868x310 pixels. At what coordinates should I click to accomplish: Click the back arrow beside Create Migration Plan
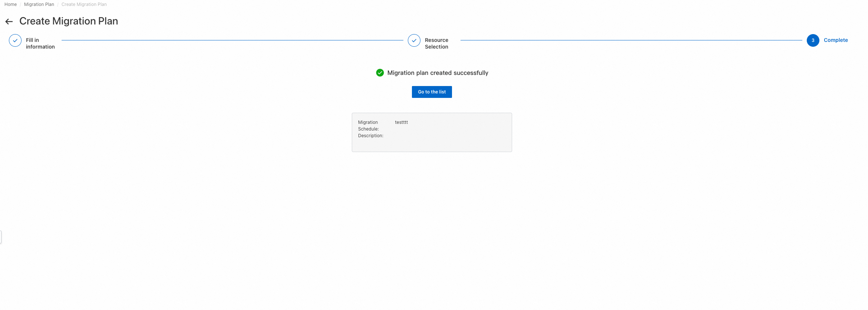(9, 22)
